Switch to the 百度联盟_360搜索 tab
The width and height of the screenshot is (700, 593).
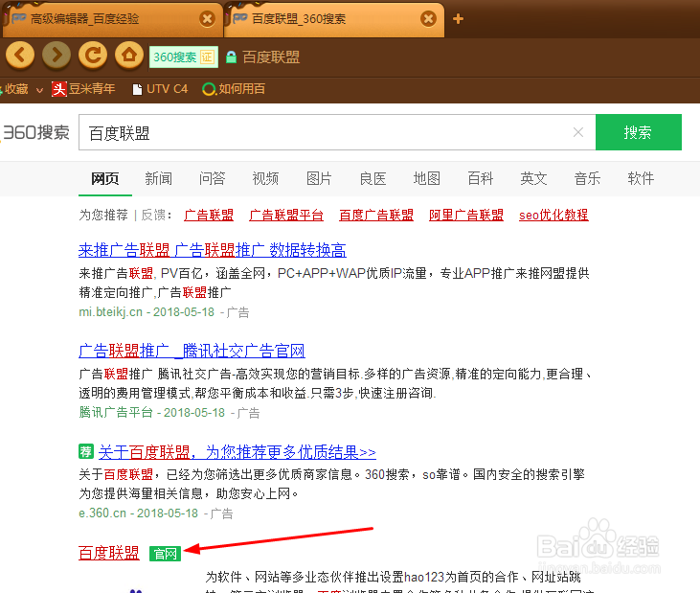[x=334, y=20]
